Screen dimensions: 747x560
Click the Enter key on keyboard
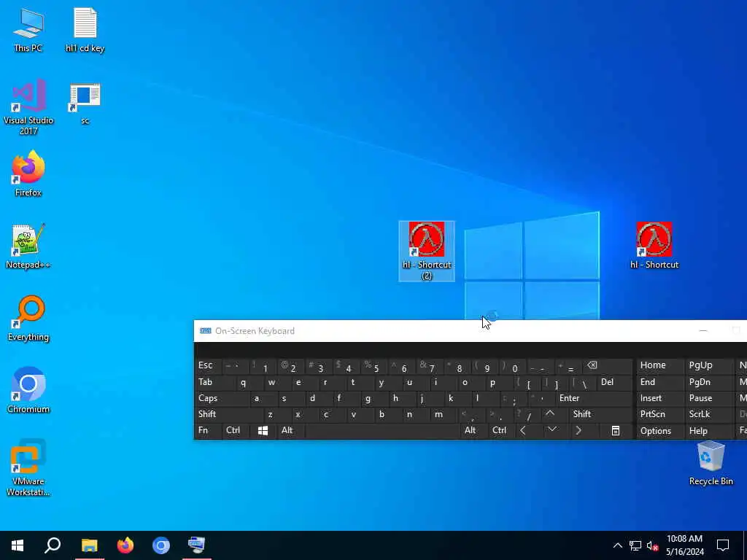click(594, 398)
